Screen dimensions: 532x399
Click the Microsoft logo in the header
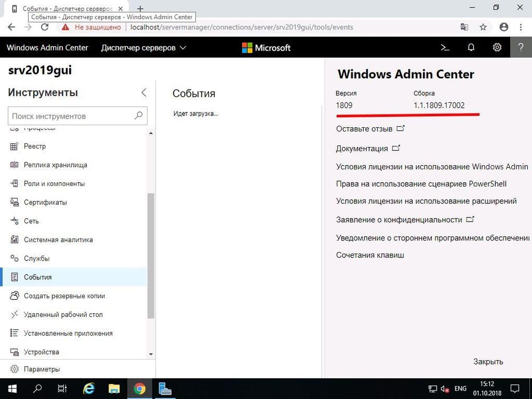click(266, 47)
